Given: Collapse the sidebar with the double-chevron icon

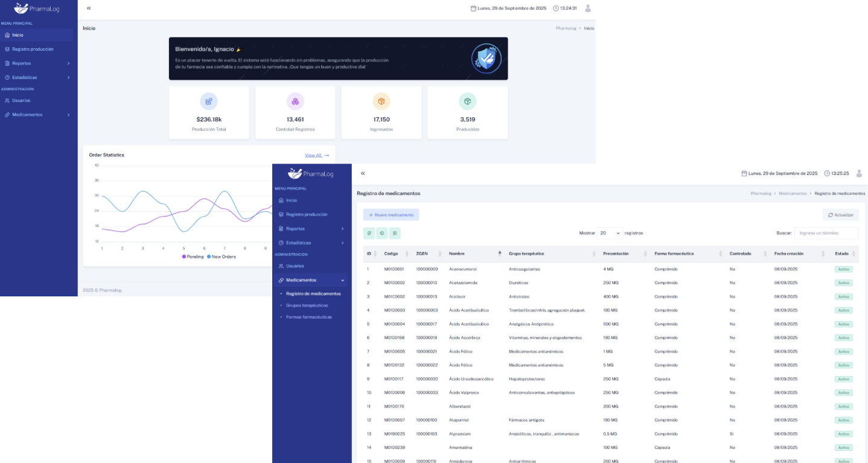Looking at the screenshot, I should [x=362, y=173].
